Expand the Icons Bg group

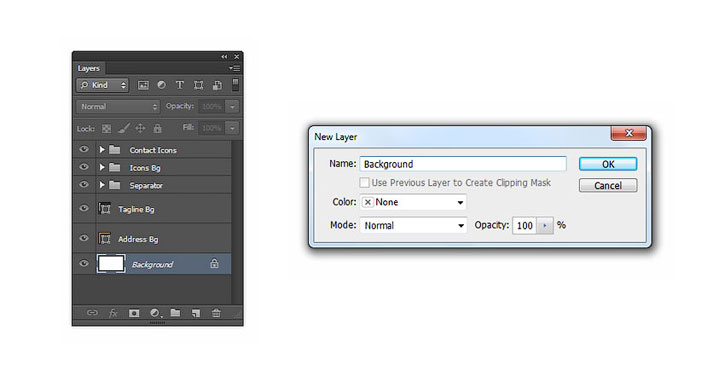(x=102, y=167)
